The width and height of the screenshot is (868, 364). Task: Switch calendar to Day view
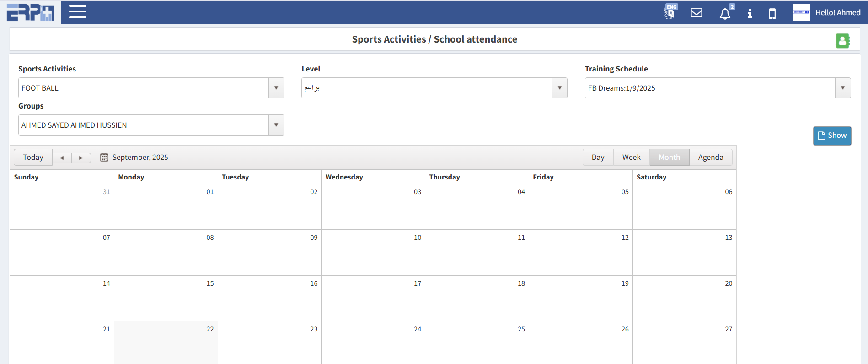pyautogui.click(x=598, y=158)
